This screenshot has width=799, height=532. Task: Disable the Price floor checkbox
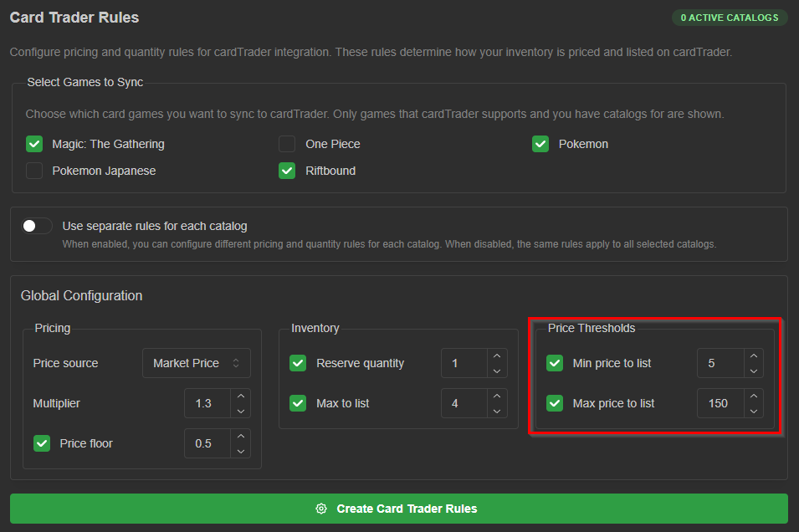(42, 443)
